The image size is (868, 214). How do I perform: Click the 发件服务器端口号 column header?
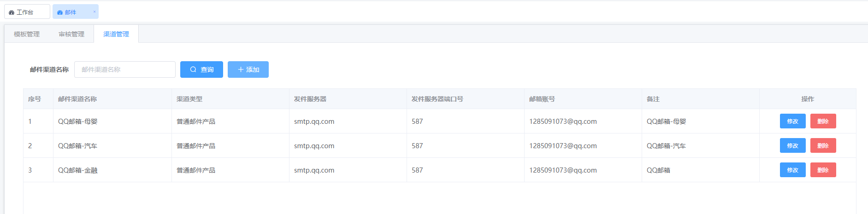click(437, 99)
